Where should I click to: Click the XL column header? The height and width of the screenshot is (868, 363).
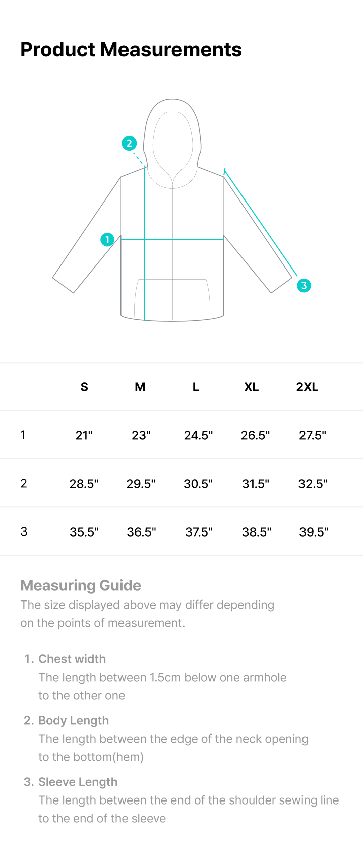click(252, 387)
